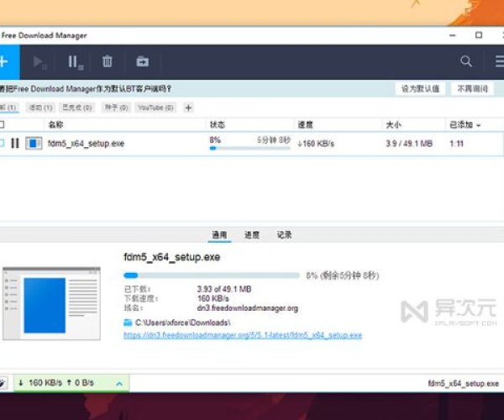504x420 pixels.
Task: Select the Active (1) filter tab
Action: [x=40, y=108]
